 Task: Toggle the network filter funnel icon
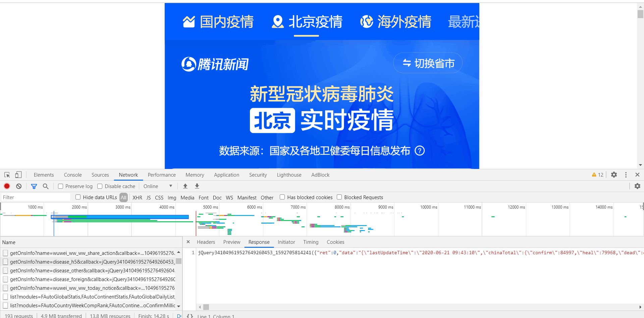(x=34, y=186)
